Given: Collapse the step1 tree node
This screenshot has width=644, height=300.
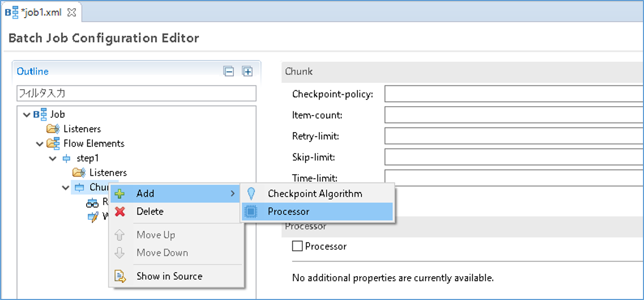Looking at the screenshot, I should point(53,158).
